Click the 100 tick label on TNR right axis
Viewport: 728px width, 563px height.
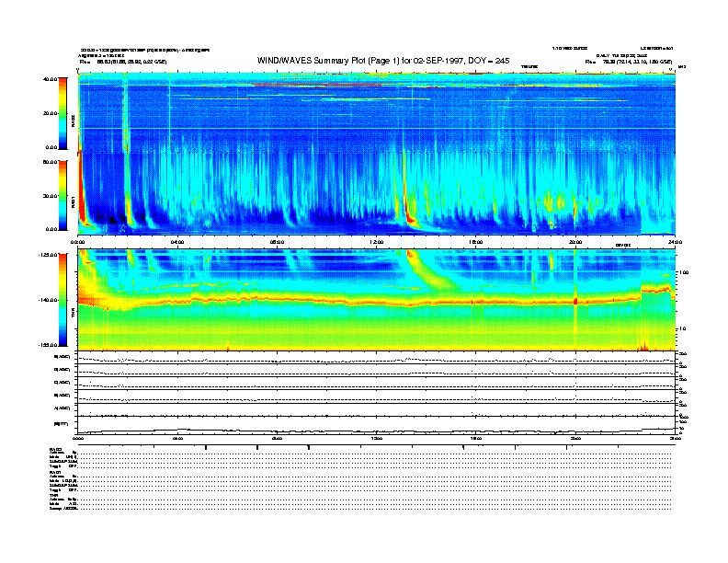click(684, 272)
